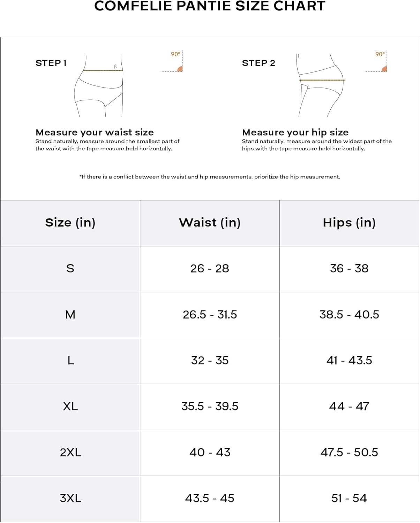Image resolution: width=420 pixels, height=523 pixels.
Task: Click the 'Measure your hip size' heading
Action: (295, 132)
